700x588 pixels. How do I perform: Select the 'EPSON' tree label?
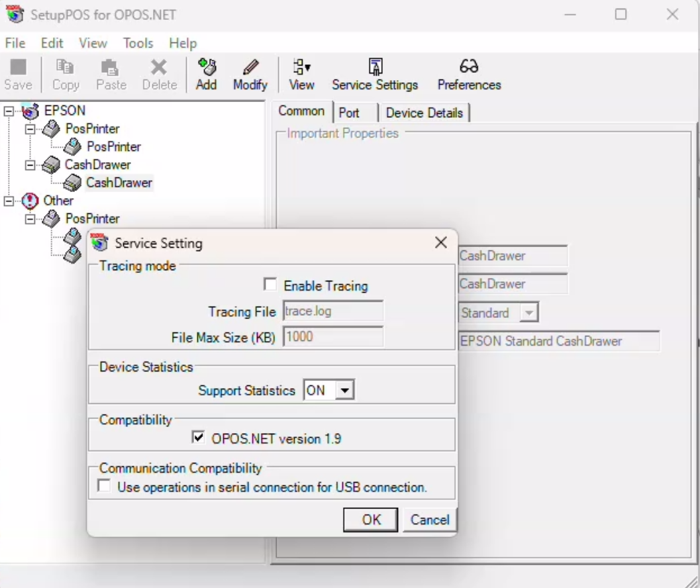tap(65, 111)
